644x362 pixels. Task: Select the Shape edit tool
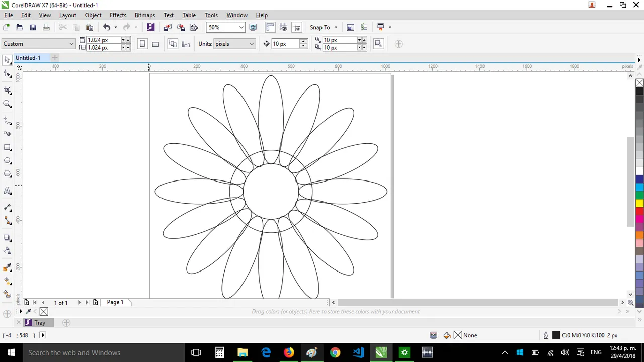(7, 74)
